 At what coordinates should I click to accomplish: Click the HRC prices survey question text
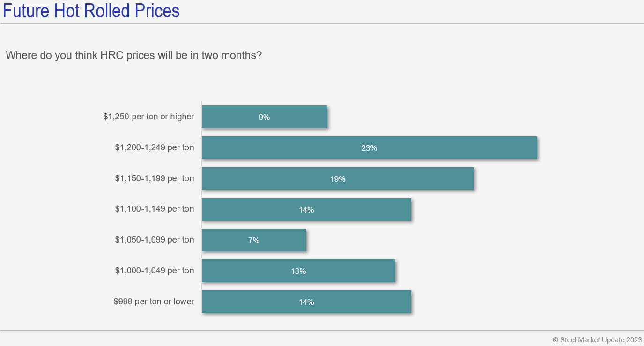pyautogui.click(x=133, y=55)
